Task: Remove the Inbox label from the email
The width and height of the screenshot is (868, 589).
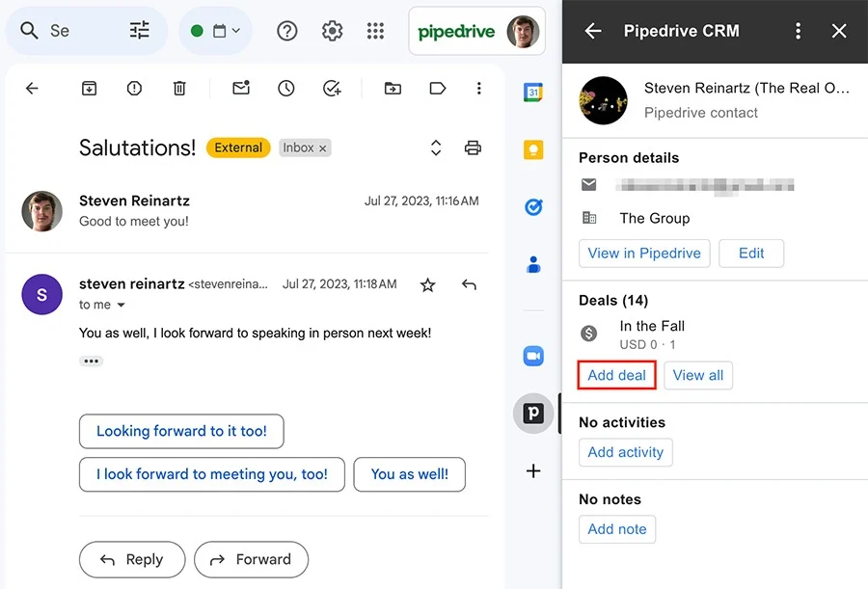Action: 323,147
